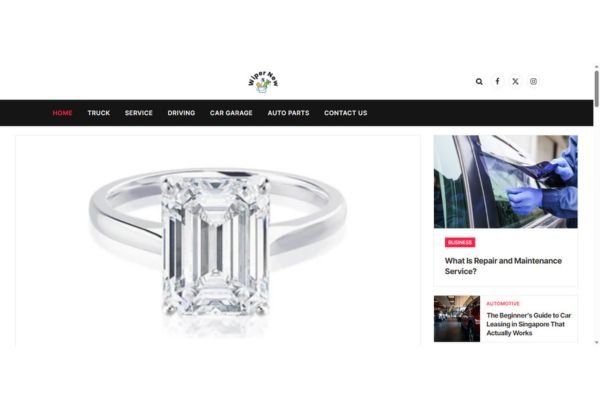Go to the Home menu item

[62, 113]
